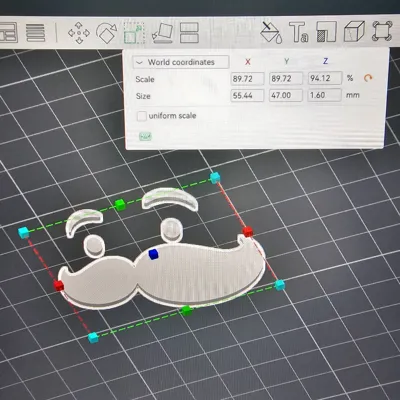
Task: Click the red X column label
Action: pos(248,62)
